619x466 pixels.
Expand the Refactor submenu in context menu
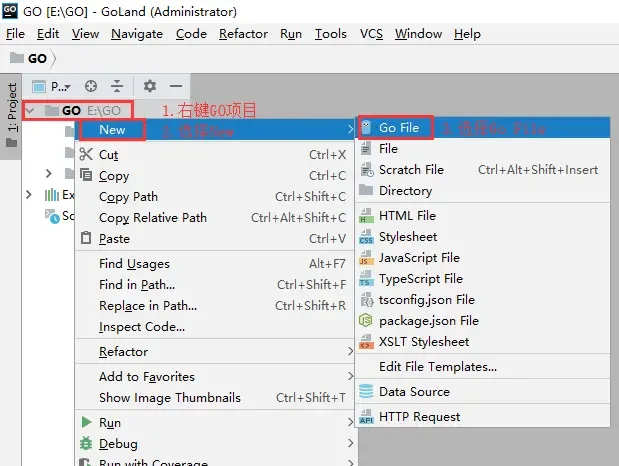coord(215,351)
